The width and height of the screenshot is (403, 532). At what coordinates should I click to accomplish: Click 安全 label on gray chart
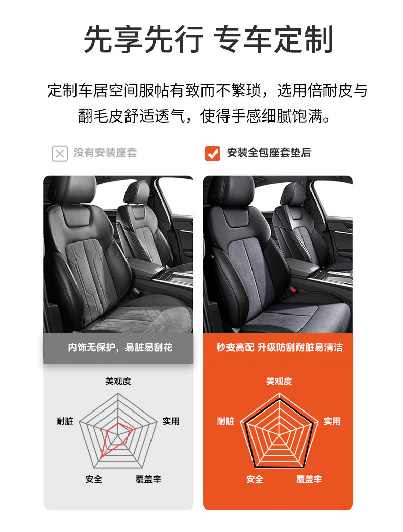pyautogui.click(x=94, y=479)
